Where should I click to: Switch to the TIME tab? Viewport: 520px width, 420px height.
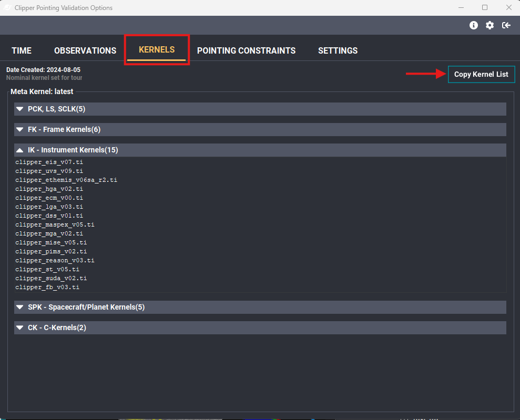[22, 50]
